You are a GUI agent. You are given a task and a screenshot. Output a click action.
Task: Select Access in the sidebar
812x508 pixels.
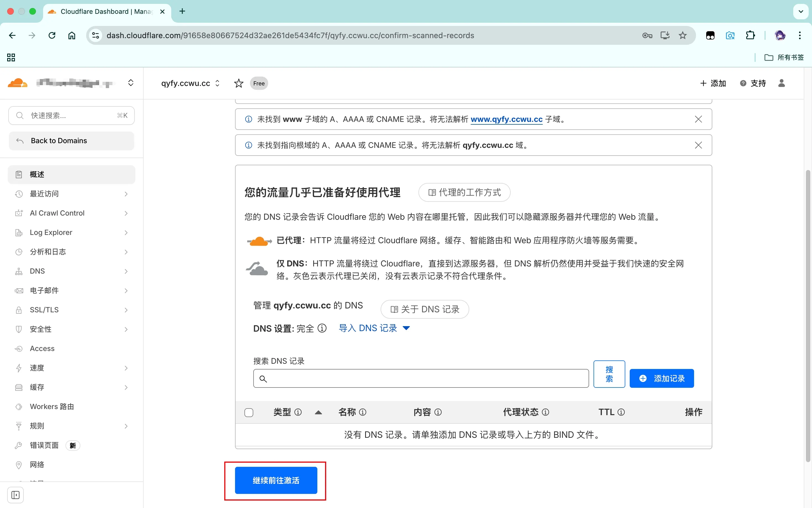coord(42,349)
